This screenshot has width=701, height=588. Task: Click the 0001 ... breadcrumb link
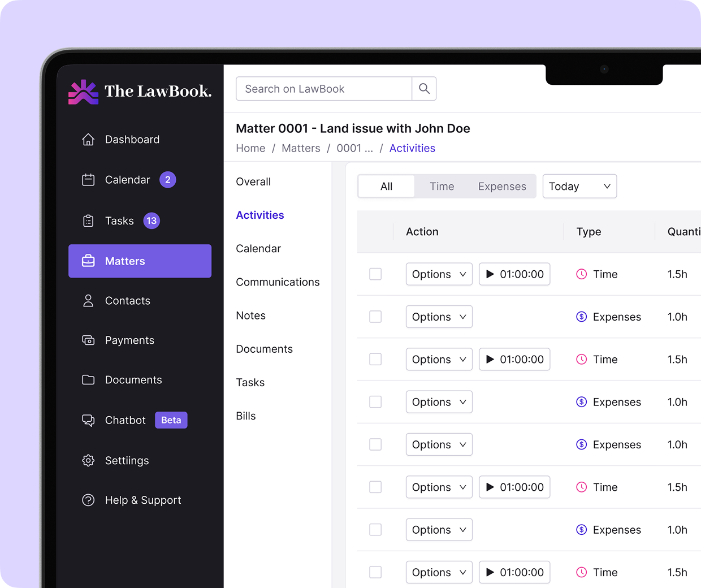(x=354, y=148)
